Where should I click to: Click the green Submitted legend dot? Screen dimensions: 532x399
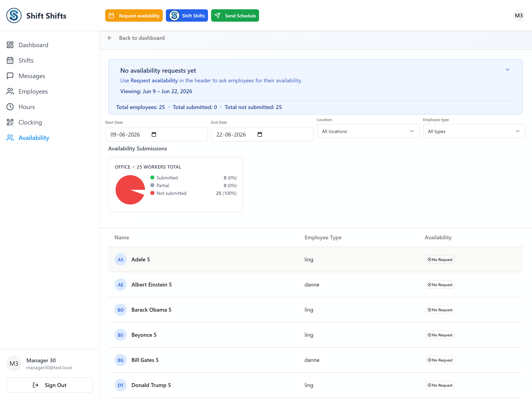click(152, 177)
